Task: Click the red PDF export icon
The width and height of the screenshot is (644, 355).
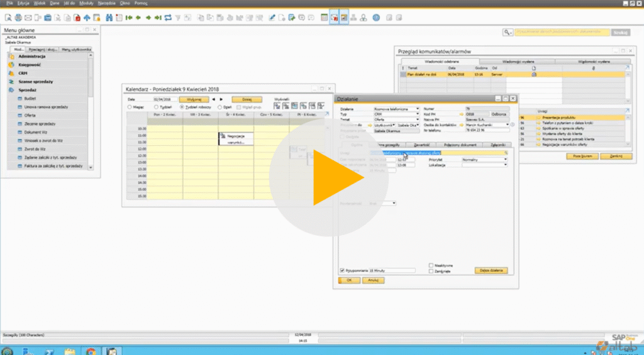Action: pos(77,18)
